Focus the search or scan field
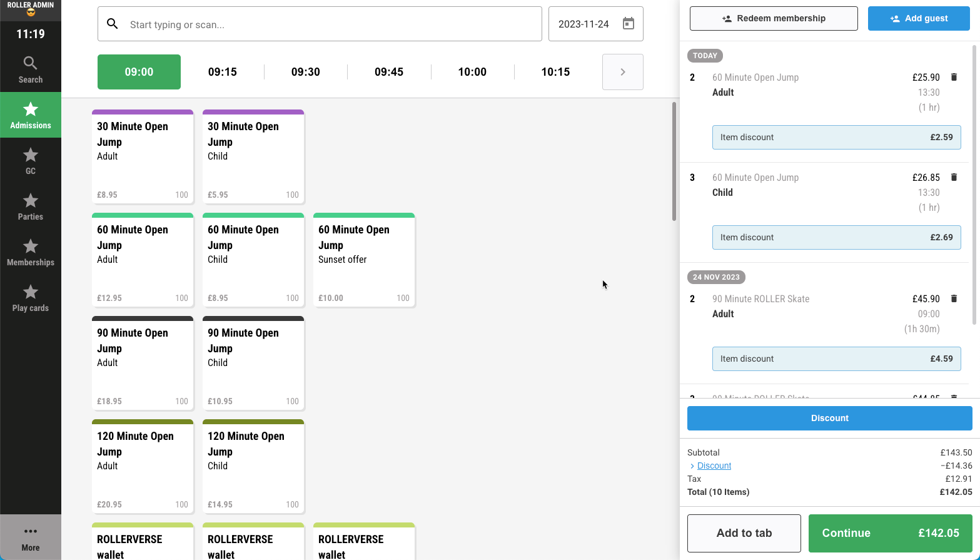980x560 pixels. (x=320, y=24)
